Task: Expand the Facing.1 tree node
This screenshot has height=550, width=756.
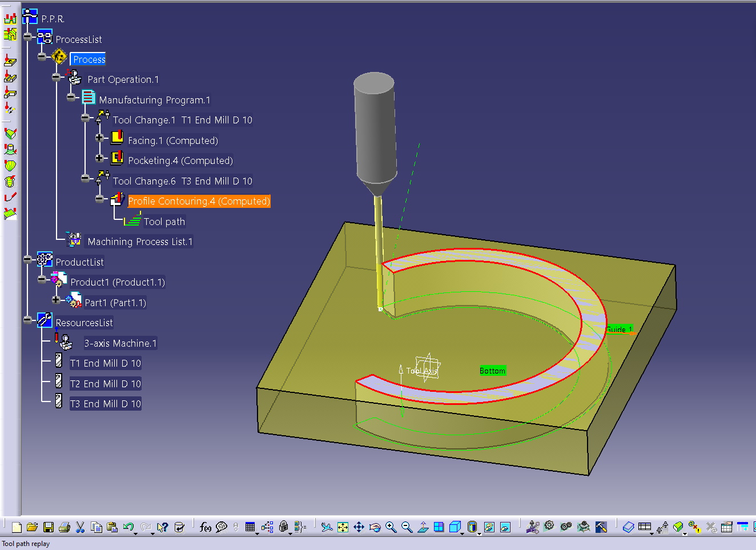Action: pyautogui.click(x=99, y=138)
